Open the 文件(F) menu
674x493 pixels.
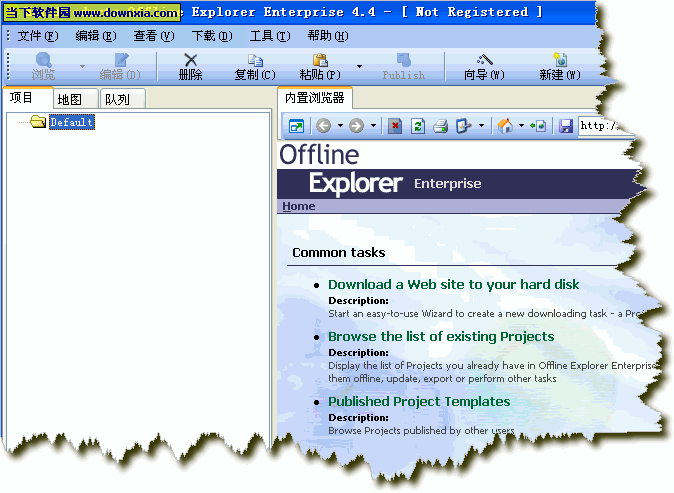(x=37, y=36)
